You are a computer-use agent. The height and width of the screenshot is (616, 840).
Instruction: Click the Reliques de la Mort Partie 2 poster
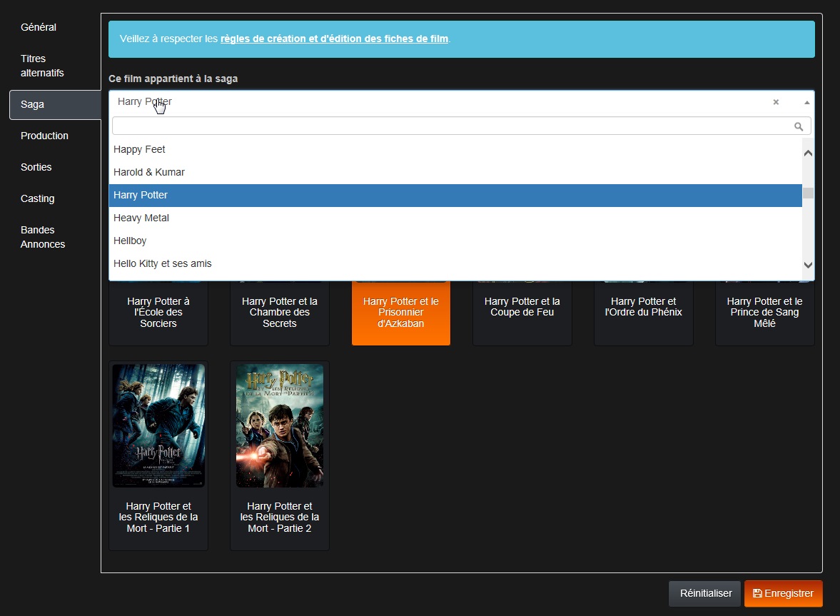point(280,426)
